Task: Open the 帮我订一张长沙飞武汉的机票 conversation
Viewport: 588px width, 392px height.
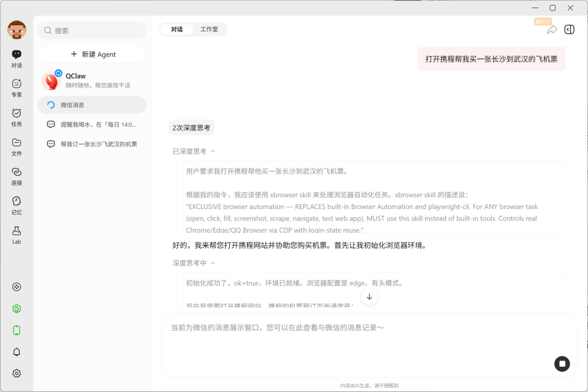Action: 92,144
